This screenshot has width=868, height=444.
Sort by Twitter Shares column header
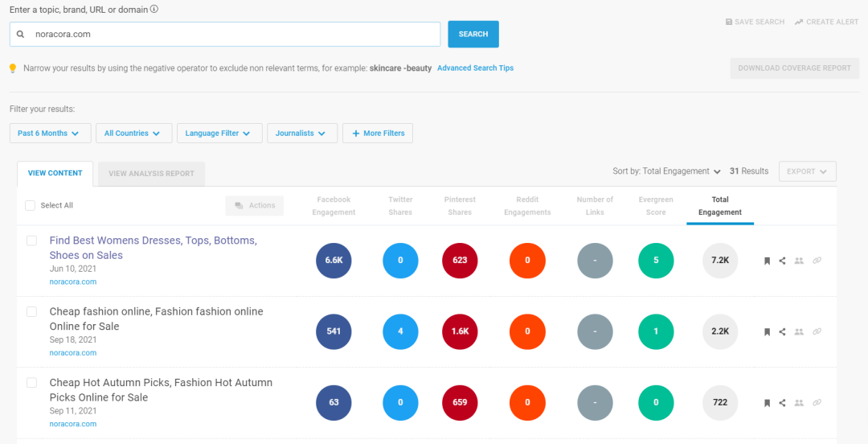click(x=400, y=206)
